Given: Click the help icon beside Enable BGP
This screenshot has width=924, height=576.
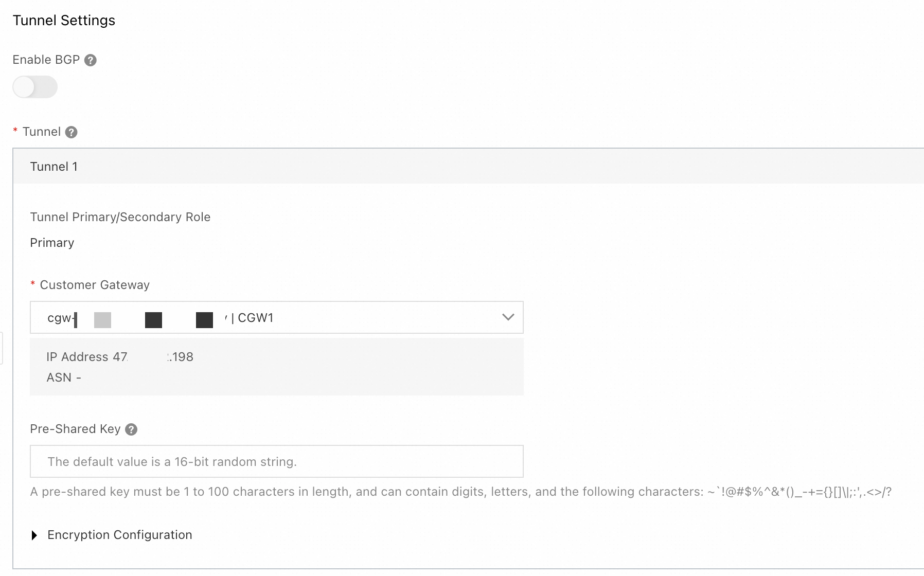Looking at the screenshot, I should click(91, 60).
